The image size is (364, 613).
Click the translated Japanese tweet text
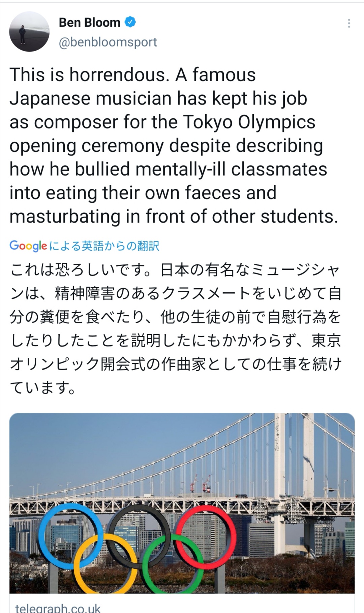(x=175, y=329)
